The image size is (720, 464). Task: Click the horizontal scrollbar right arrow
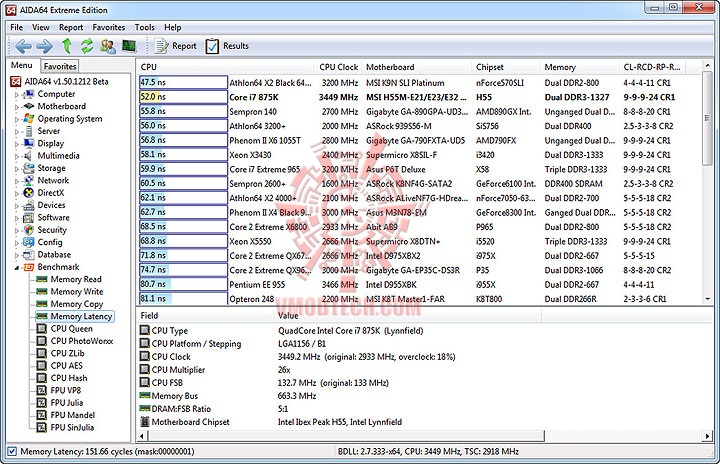[708, 436]
